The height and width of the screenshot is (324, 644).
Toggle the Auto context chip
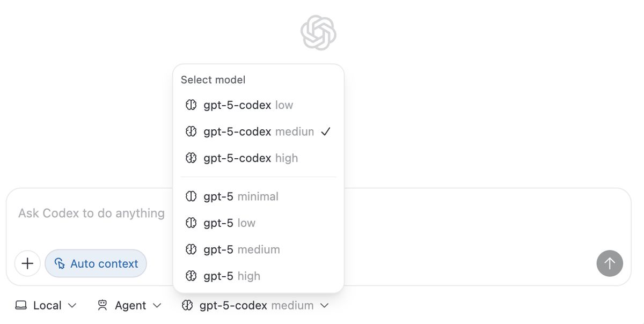pos(96,263)
